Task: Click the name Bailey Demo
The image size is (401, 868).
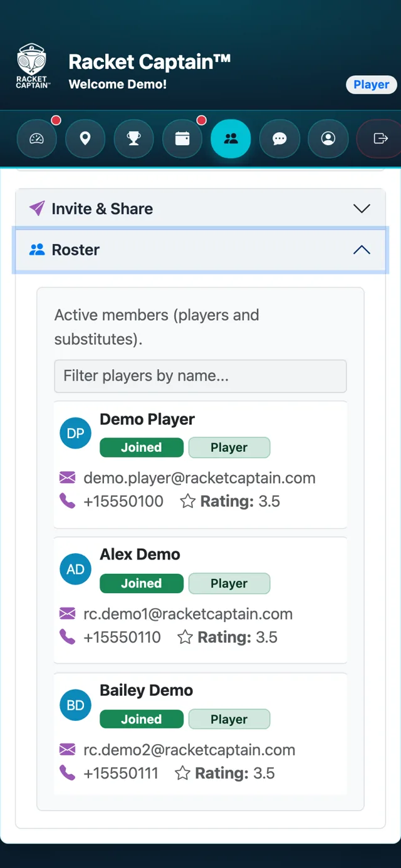Action: point(147,690)
